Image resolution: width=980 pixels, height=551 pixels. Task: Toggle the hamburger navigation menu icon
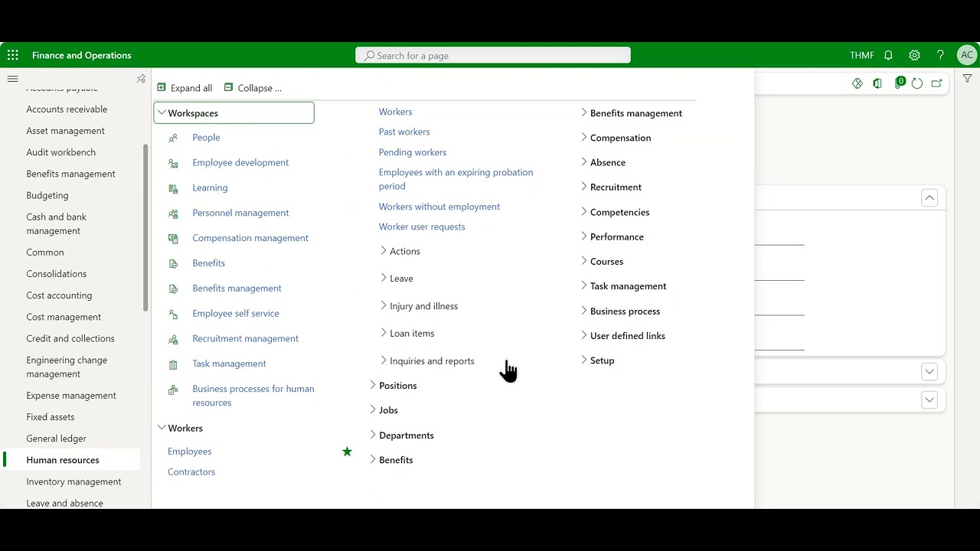click(13, 79)
